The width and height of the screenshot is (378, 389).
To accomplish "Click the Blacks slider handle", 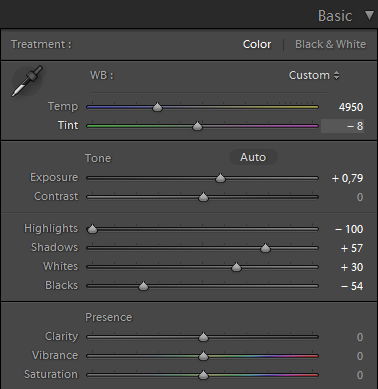I will 143,286.
